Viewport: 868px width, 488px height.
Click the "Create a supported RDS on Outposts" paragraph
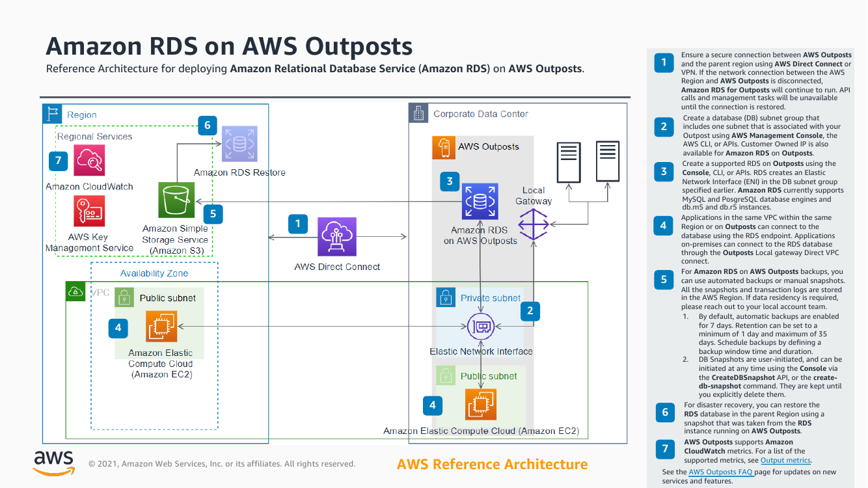click(x=763, y=185)
